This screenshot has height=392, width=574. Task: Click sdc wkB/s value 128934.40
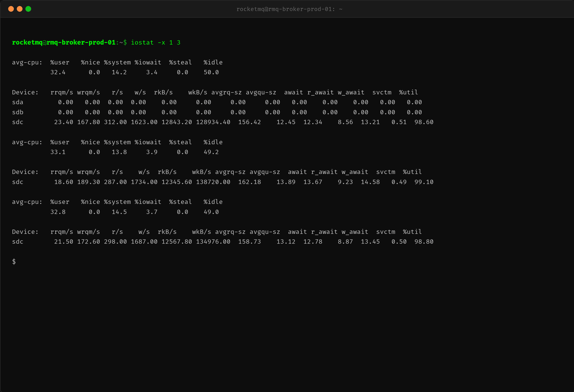pos(213,122)
